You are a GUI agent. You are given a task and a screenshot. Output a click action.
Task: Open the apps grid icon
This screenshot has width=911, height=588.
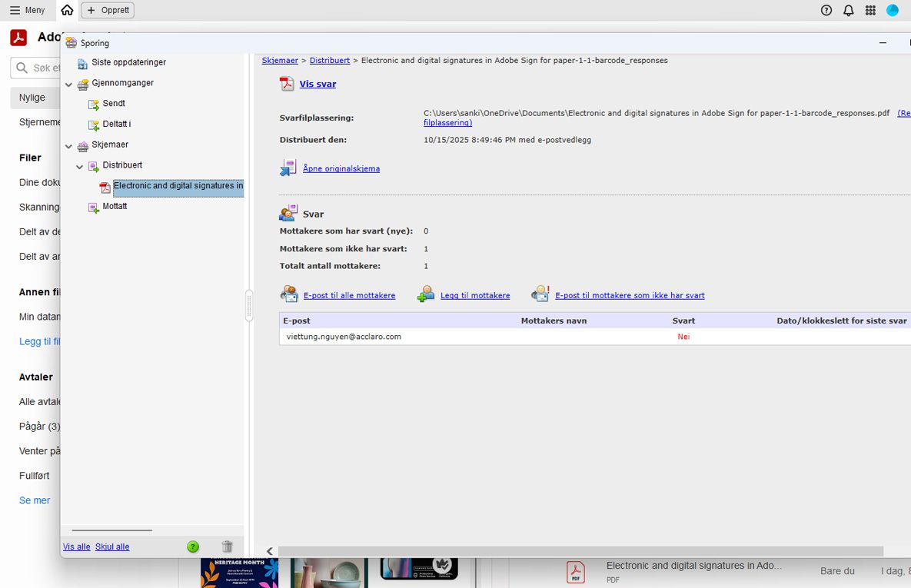click(x=870, y=10)
